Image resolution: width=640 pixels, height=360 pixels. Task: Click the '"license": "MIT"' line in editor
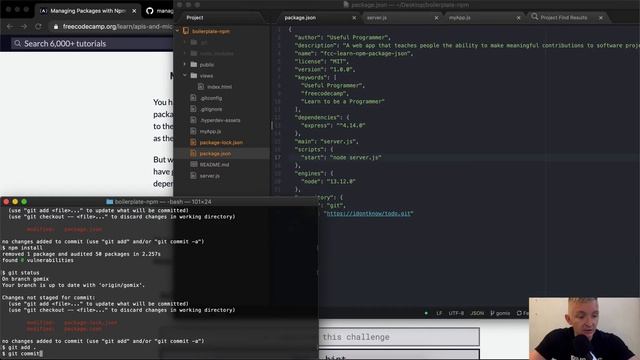[322, 61]
